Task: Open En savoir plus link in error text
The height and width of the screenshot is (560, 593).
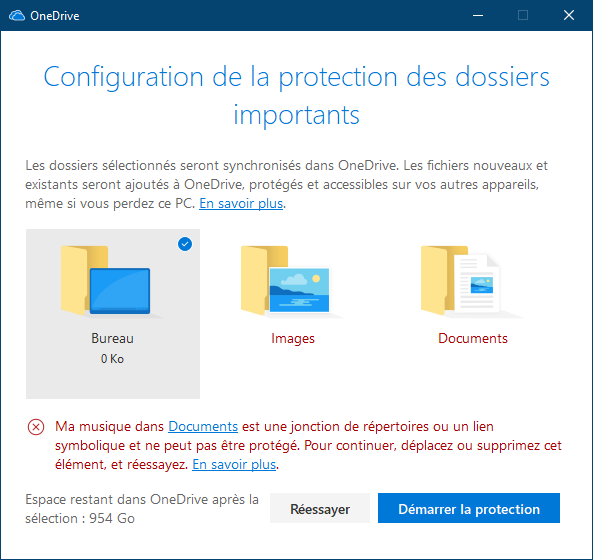Action: point(234,464)
